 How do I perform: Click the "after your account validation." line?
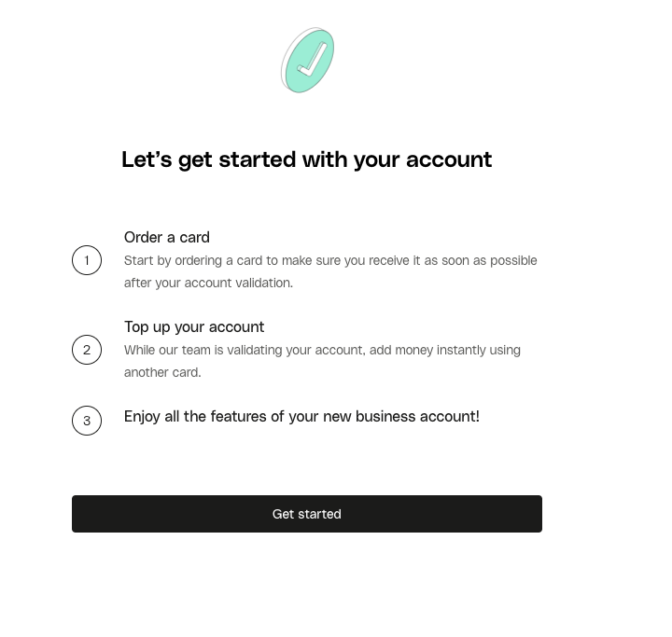[208, 284]
